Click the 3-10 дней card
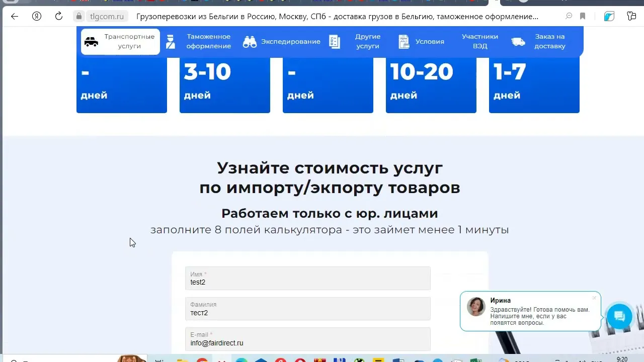 (225, 85)
